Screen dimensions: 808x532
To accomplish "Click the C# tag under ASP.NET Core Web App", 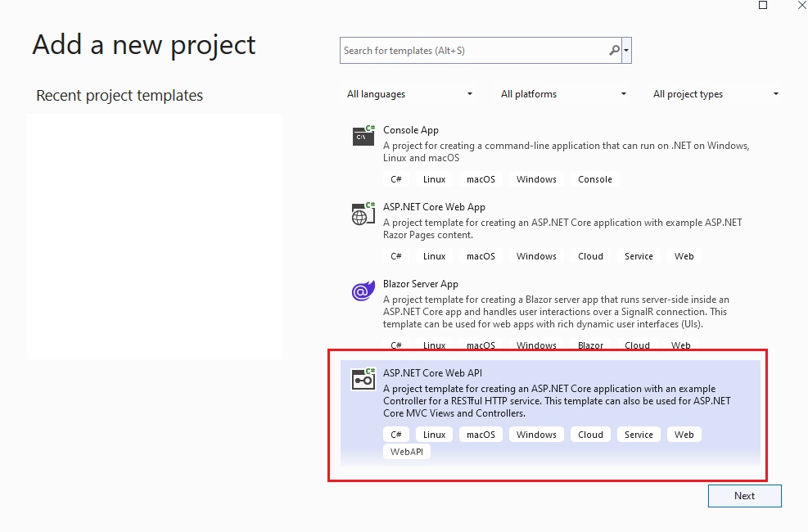I will coord(395,256).
